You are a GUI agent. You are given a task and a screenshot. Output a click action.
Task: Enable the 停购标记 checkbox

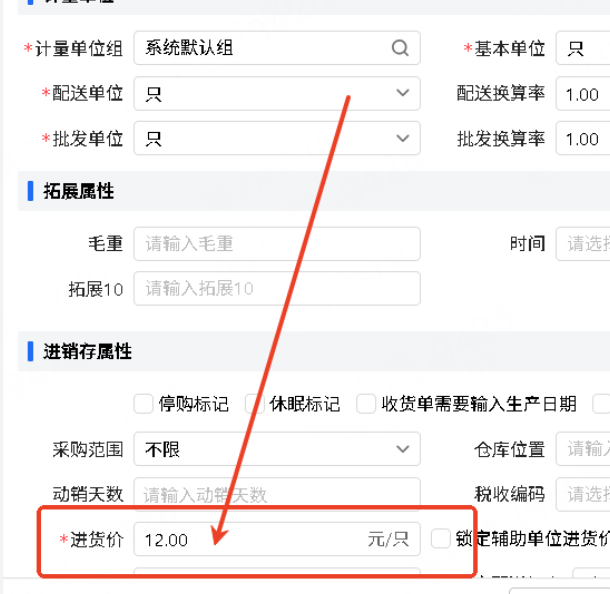pos(144,404)
